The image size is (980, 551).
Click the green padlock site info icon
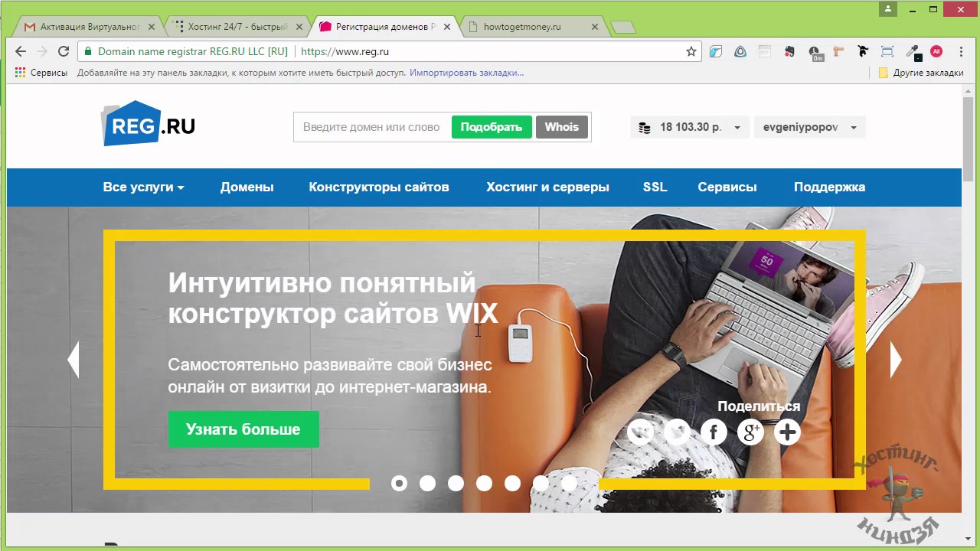(88, 51)
